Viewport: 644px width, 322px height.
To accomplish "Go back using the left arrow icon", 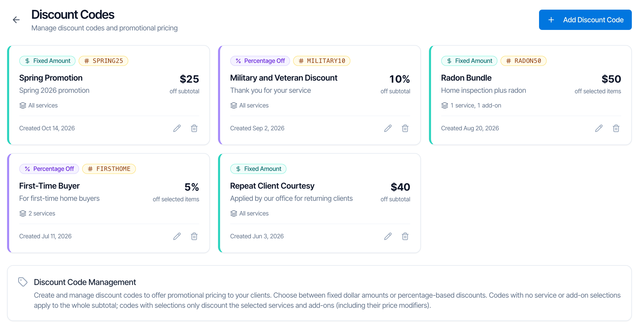I will pyautogui.click(x=16, y=20).
